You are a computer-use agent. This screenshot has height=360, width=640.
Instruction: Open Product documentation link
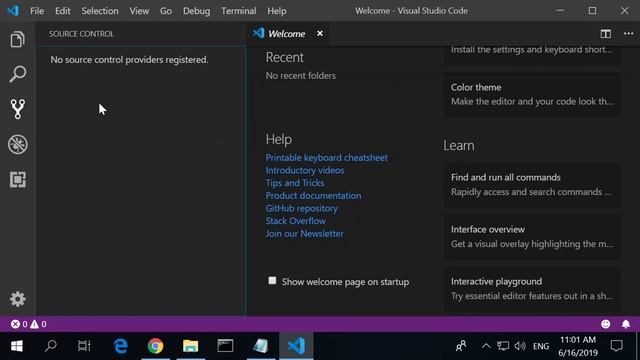click(x=313, y=196)
